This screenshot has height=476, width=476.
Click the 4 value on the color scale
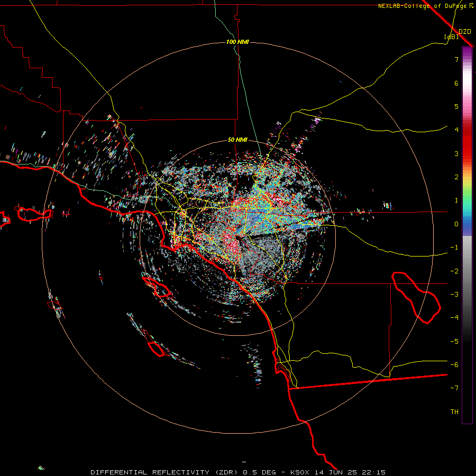tap(456, 130)
